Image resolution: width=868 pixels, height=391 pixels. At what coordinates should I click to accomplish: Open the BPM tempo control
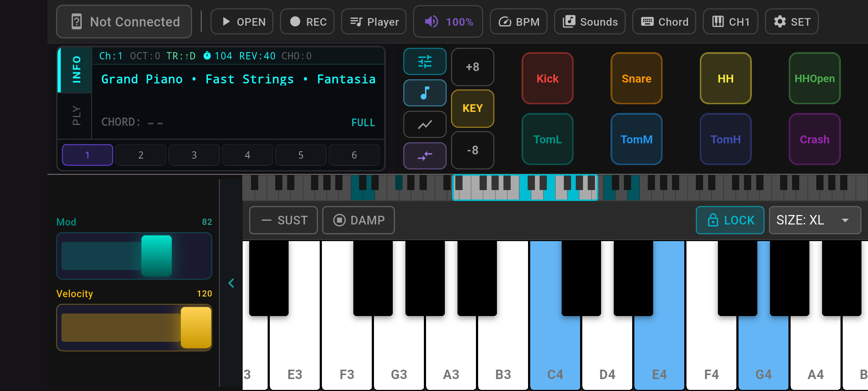[519, 22]
